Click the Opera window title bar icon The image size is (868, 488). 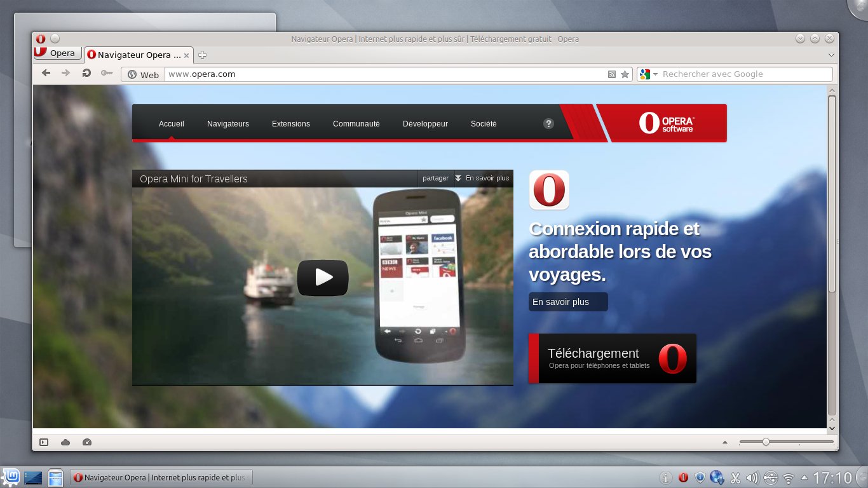click(41, 39)
